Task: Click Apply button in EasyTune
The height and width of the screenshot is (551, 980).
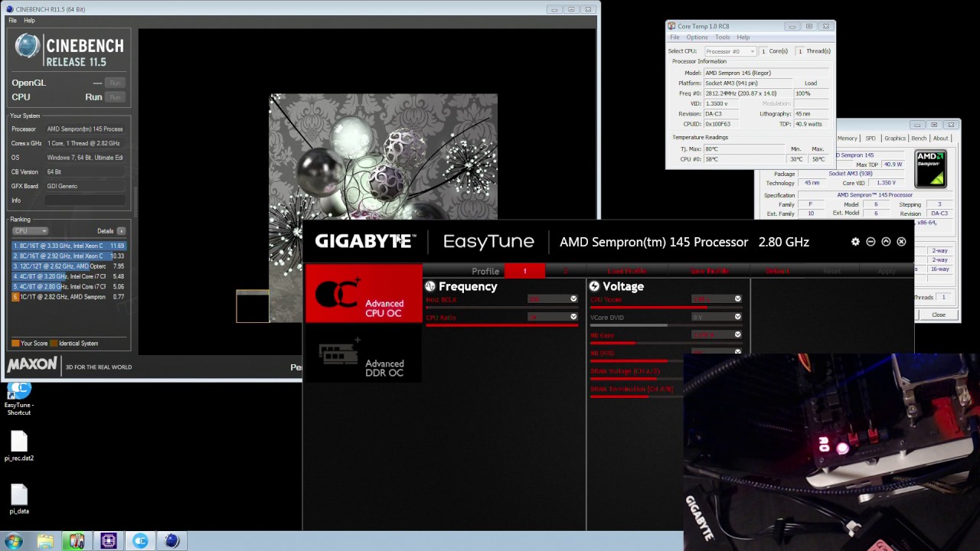Action: pyautogui.click(x=887, y=271)
